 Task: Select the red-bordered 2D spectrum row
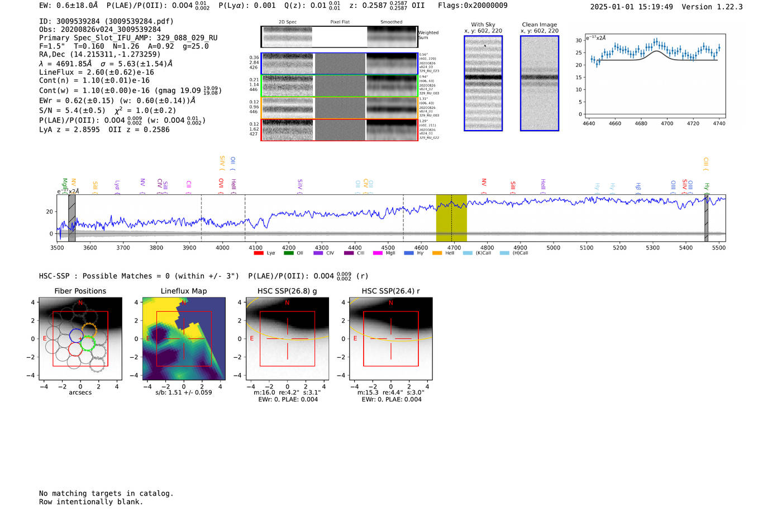click(340, 130)
